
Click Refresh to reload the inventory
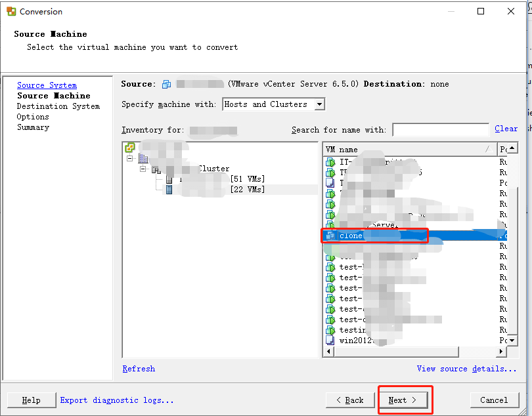point(139,369)
